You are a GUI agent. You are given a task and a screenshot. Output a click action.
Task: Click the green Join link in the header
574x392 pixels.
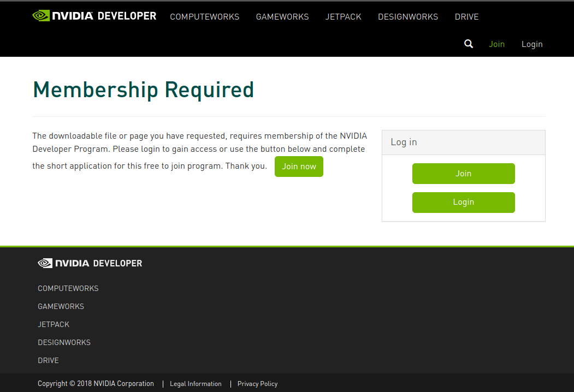tap(496, 44)
